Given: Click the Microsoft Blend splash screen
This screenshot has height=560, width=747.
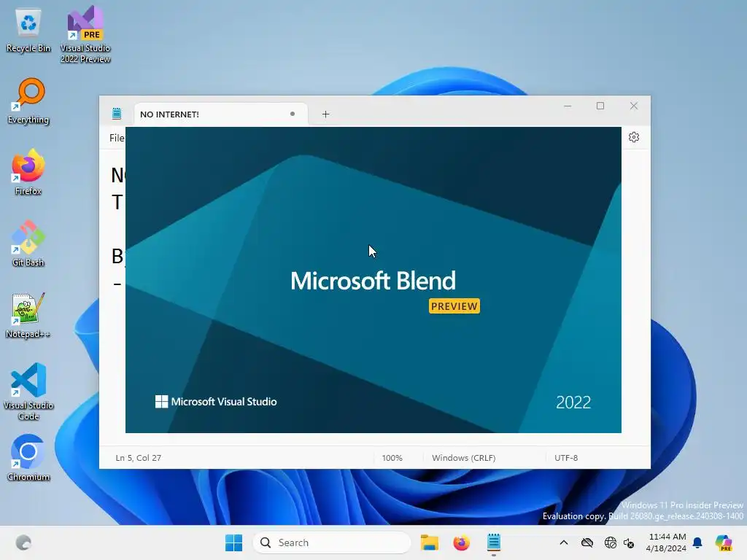Looking at the screenshot, I should 373,280.
